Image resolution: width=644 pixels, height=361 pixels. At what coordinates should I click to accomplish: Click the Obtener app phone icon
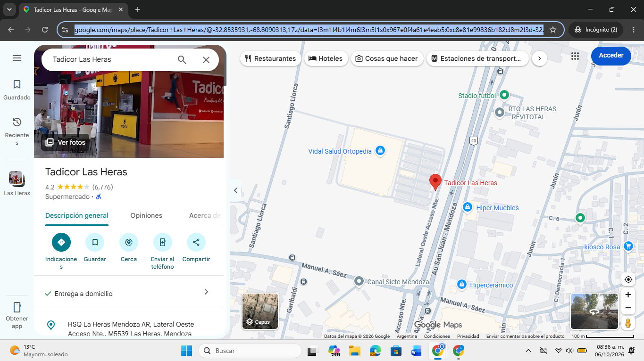tap(17, 307)
